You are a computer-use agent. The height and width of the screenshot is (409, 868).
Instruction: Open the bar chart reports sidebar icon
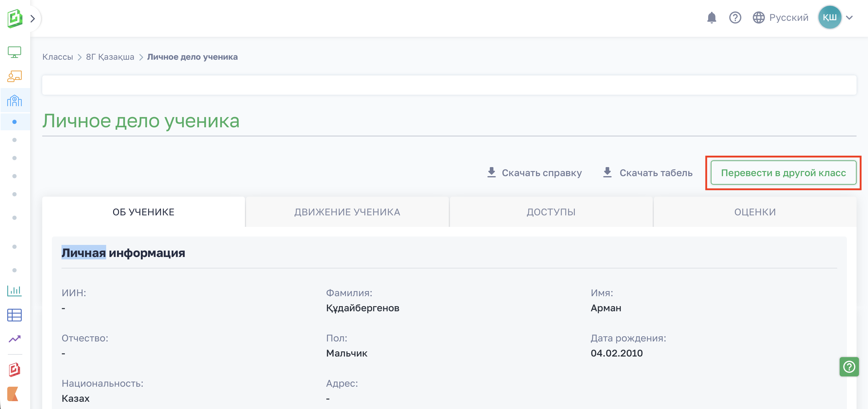click(14, 290)
